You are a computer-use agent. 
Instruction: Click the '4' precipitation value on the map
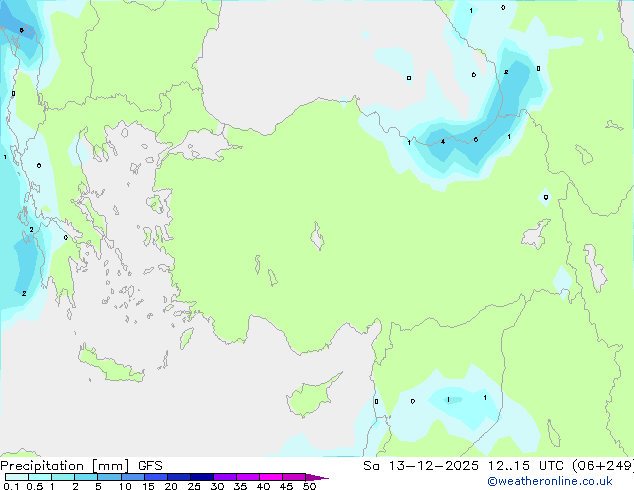[443, 142]
